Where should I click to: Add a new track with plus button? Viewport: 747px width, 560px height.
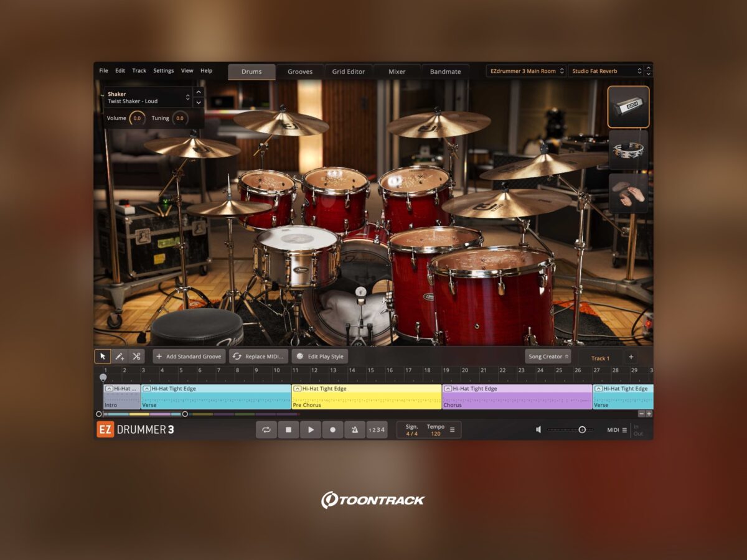point(631,357)
